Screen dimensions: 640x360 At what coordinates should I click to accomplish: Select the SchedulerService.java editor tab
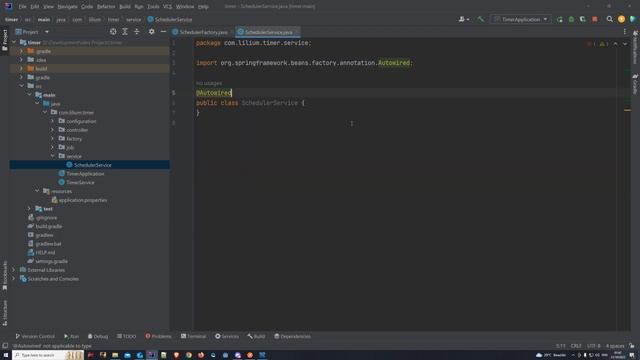pos(268,32)
